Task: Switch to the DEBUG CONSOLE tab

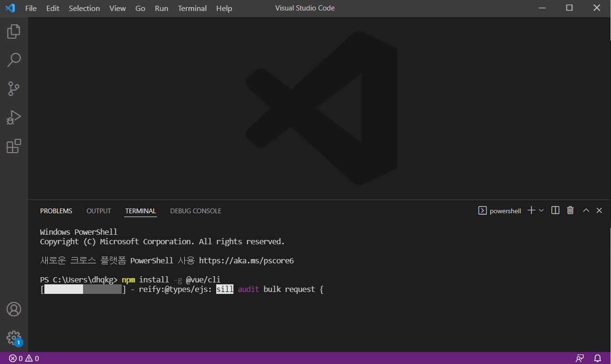Action: point(196,211)
